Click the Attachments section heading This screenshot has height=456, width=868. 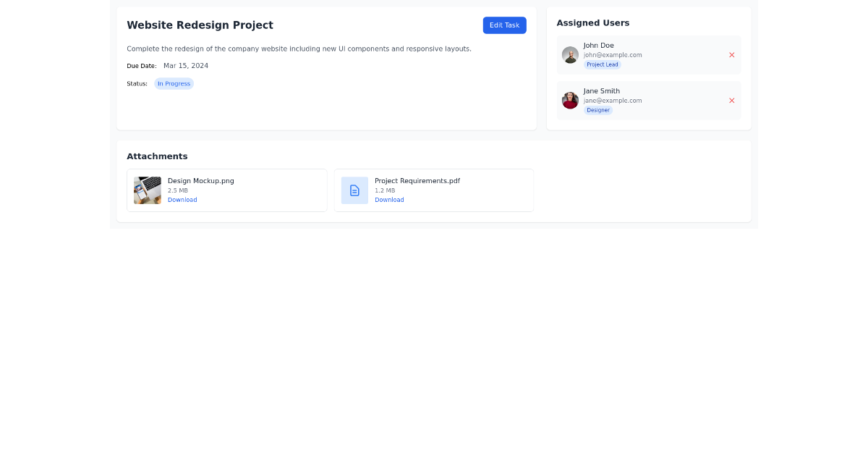click(157, 156)
